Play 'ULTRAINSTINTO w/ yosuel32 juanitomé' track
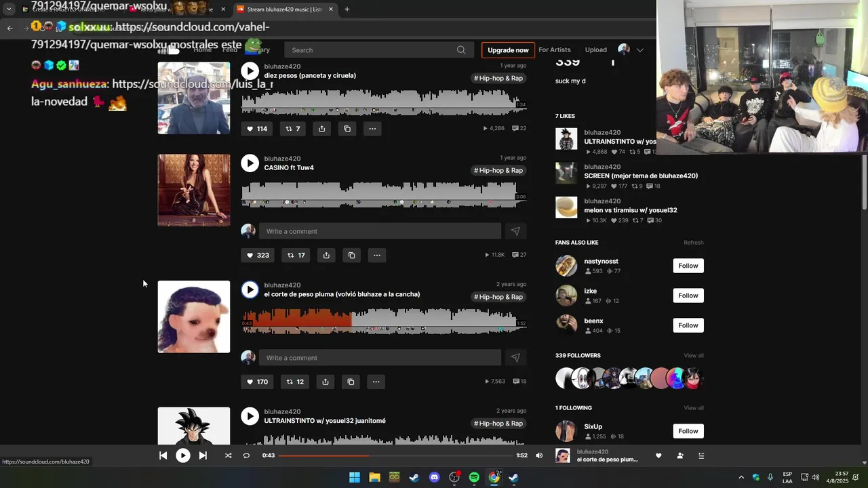 (250, 416)
